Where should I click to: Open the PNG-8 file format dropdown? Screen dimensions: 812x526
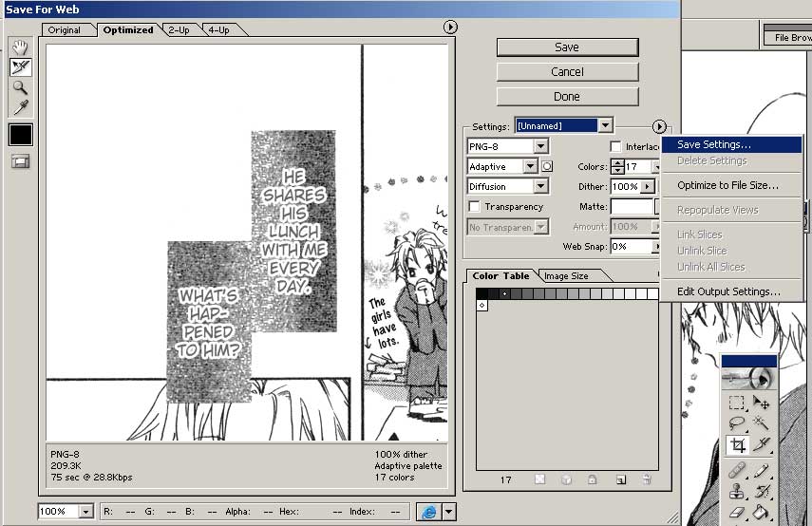coord(540,146)
